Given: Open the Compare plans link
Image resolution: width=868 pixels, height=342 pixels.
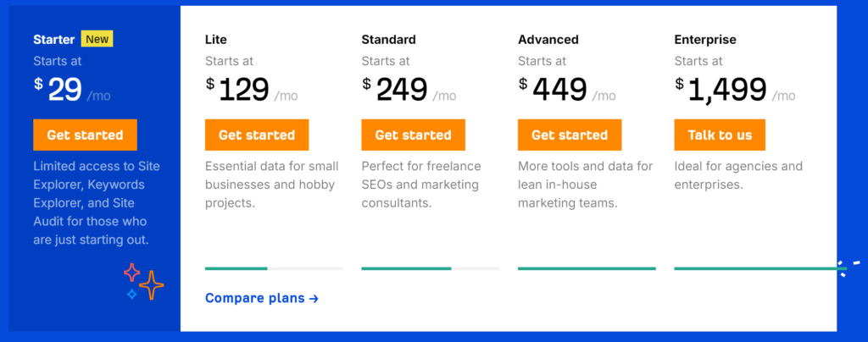Looking at the screenshot, I should click(262, 298).
